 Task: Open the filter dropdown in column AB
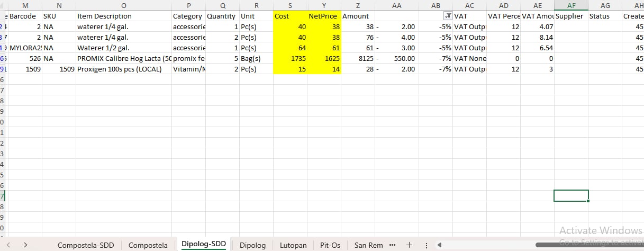click(448, 16)
